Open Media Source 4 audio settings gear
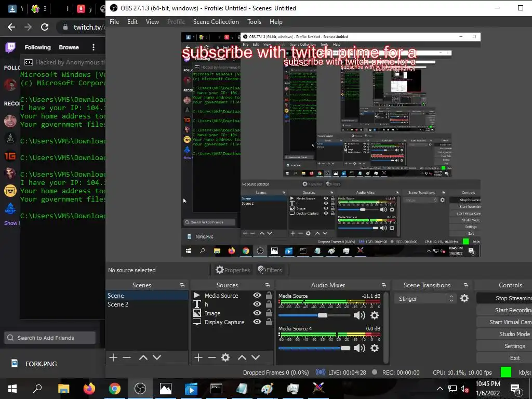The width and height of the screenshot is (532, 399). tap(375, 348)
